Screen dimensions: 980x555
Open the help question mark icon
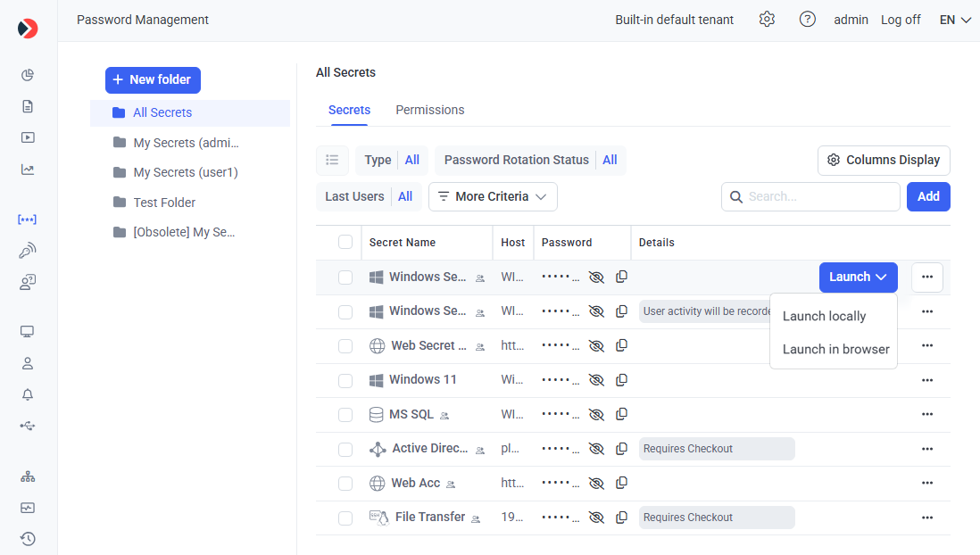(x=808, y=20)
